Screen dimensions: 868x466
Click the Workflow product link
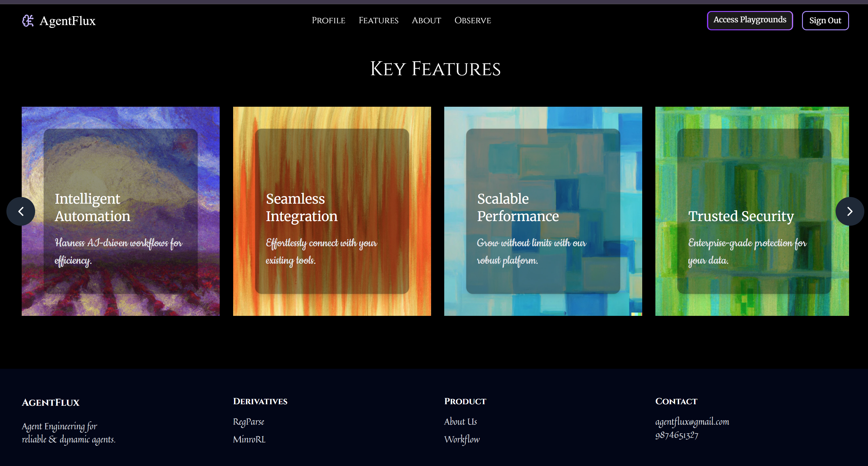[x=462, y=439]
